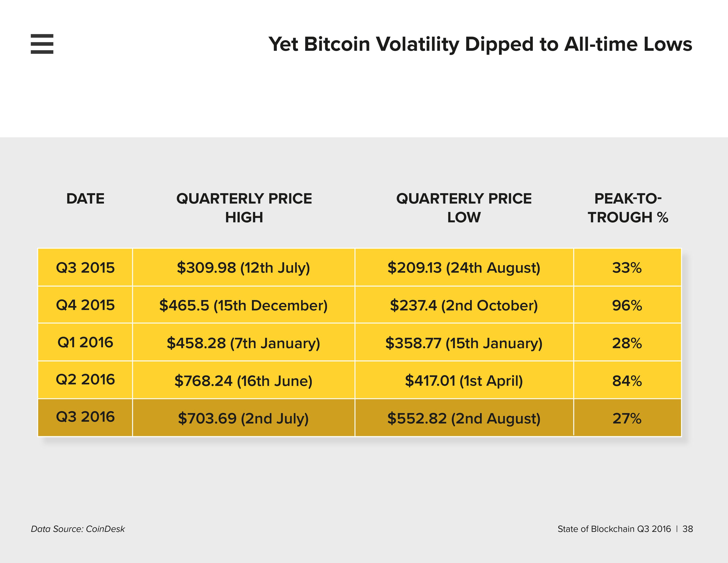This screenshot has height=563, width=728.
Task: Select the $358.77 (15th January) cell
Action: coord(464,342)
